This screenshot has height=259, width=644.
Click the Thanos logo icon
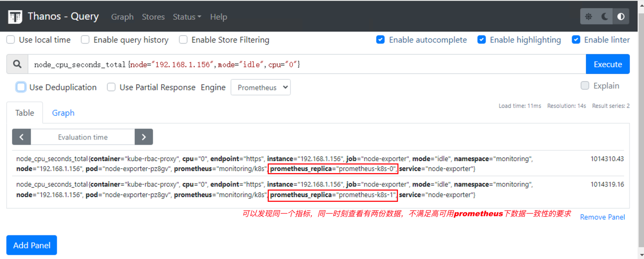pos(15,17)
